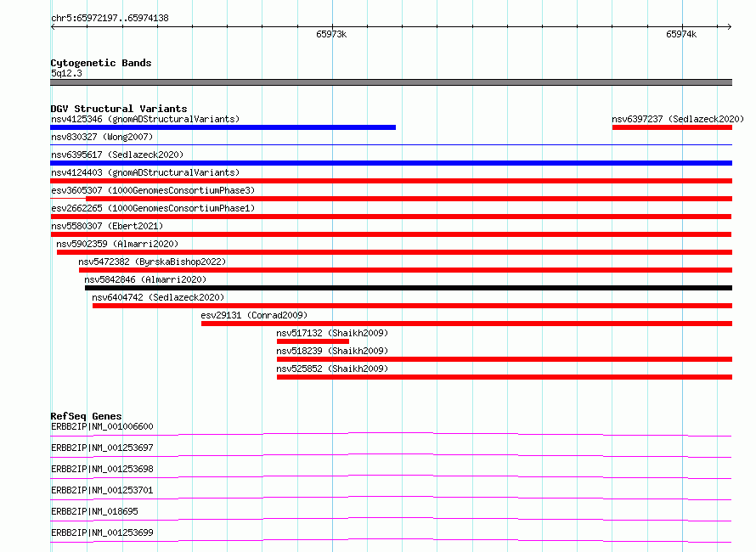Click the DGV Structural Variants track title
756x552 pixels.
pyautogui.click(x=119, y=109)
